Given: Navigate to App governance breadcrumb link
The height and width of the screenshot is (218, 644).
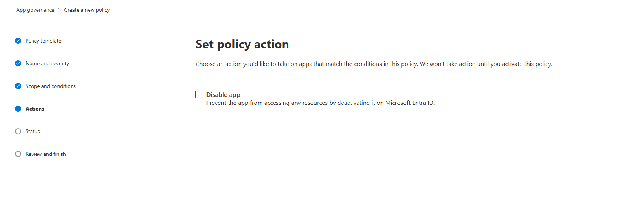Looking at the screenshot, I should pos(35,10).
